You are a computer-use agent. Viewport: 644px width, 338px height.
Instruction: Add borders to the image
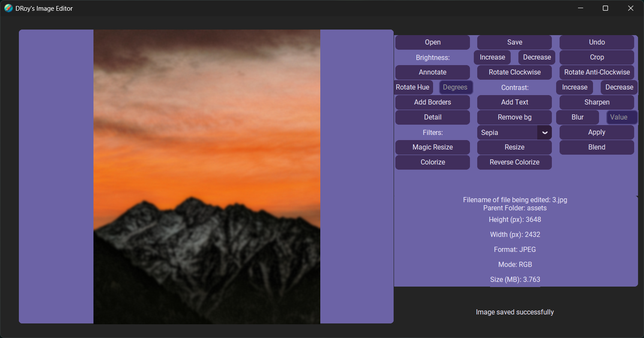click(432, 102)
